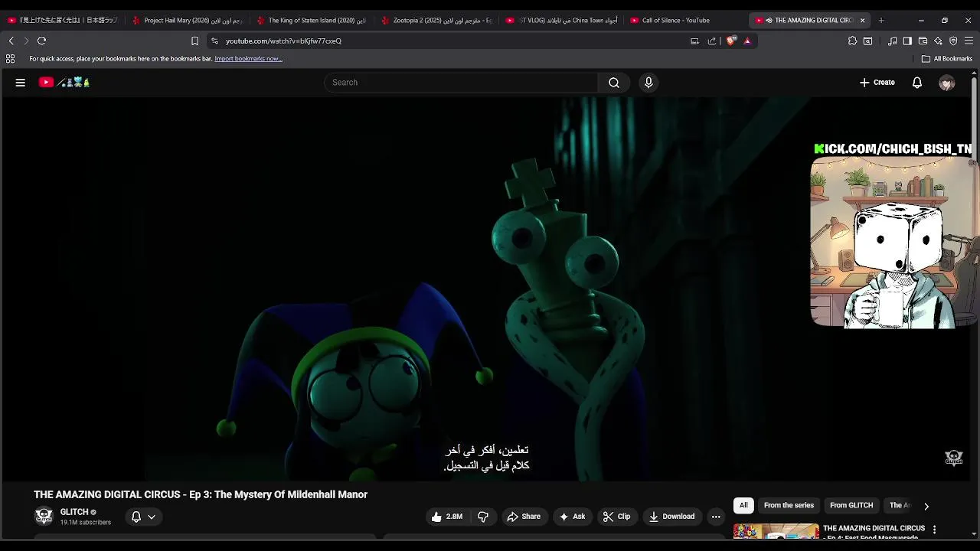Open the All Bookmarks folder

(947, 59)
